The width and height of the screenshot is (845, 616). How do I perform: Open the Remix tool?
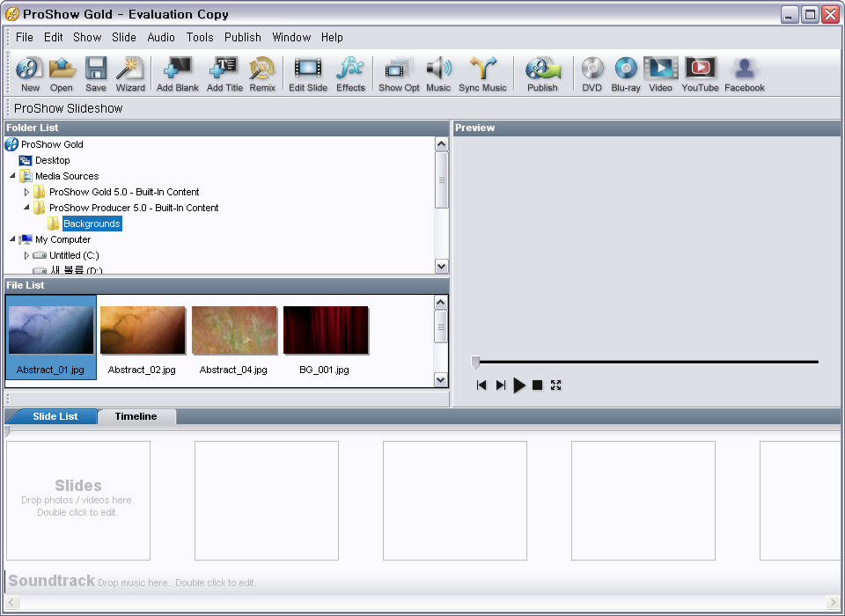[262, 74]
